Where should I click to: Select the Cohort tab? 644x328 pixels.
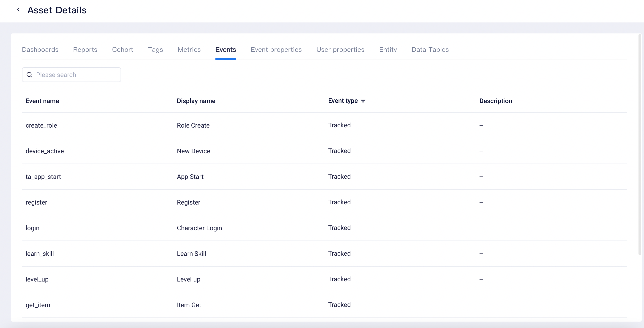[x=123, y=49]
